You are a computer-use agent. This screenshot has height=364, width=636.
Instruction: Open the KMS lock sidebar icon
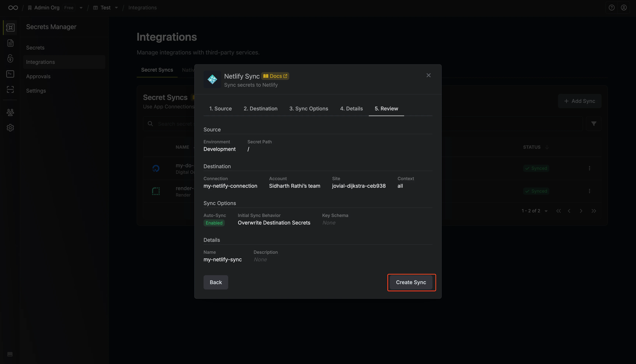pyautogui.click(x=10, y=59)
